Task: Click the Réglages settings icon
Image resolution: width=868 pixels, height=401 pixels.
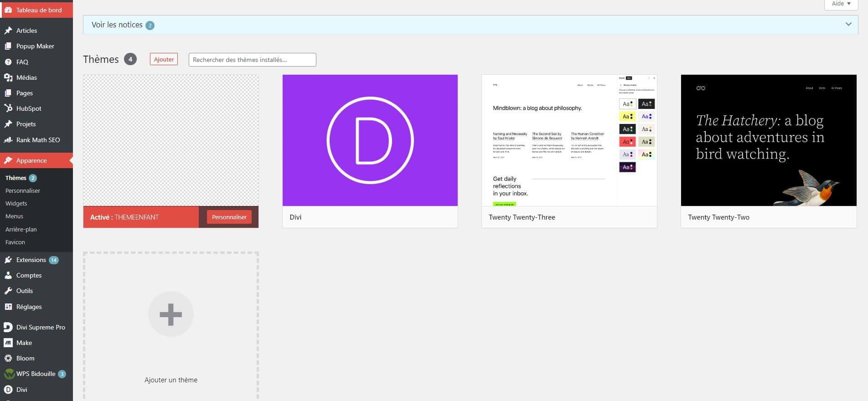Action: click(8, 307)
